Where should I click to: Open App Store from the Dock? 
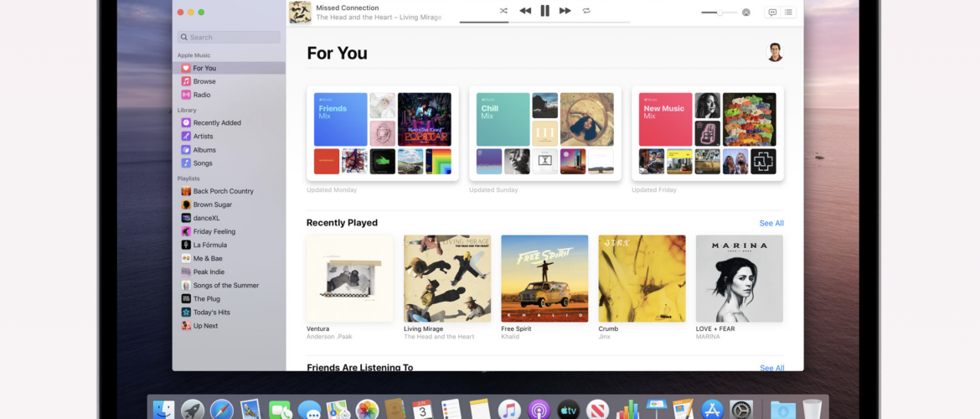713,410
